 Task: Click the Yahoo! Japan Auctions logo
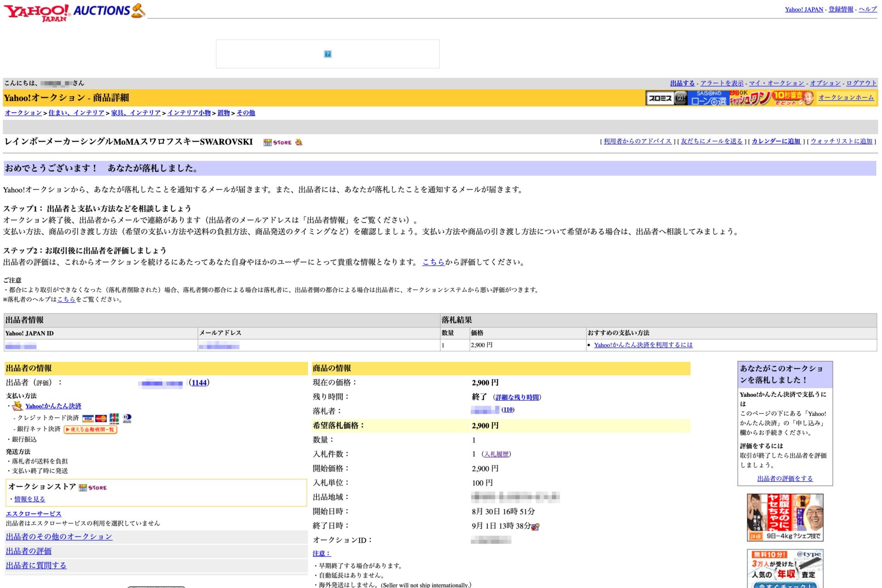[x=74, y=12]
